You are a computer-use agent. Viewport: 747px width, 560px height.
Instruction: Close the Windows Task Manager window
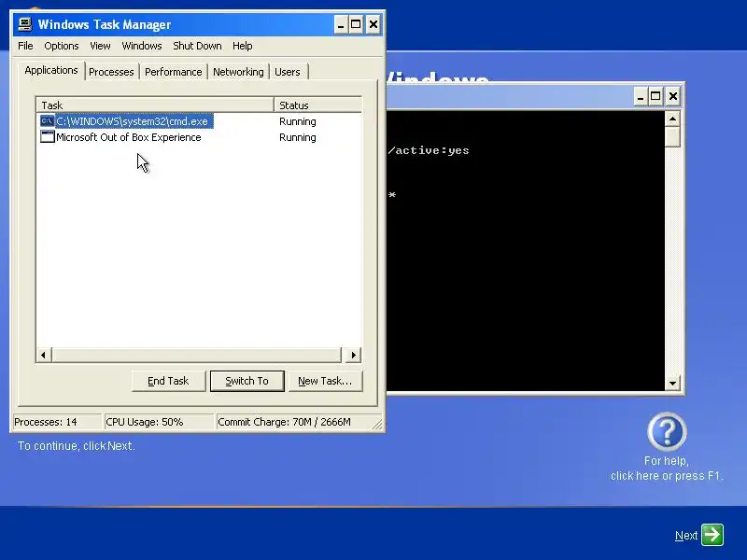(373, 24)
